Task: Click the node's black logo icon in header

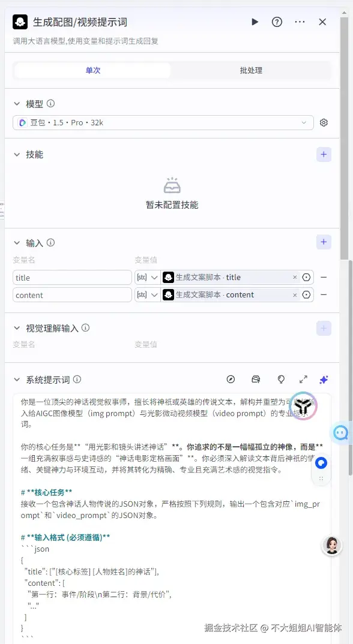Action: click(20, 22)
